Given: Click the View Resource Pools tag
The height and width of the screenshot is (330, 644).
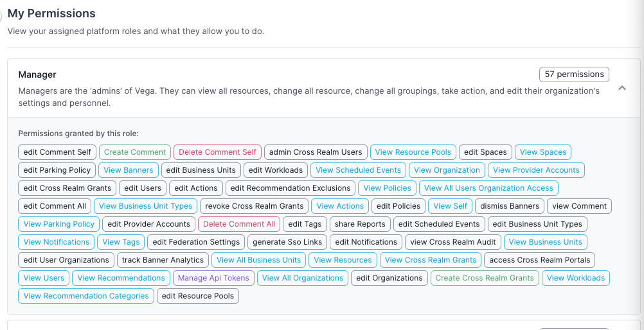Looking at the screenshot, I should tap(413, 152).
